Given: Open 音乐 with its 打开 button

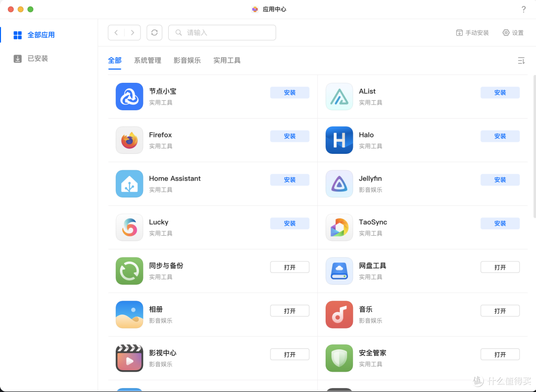Looking at the screenshot, I should 500,311.
